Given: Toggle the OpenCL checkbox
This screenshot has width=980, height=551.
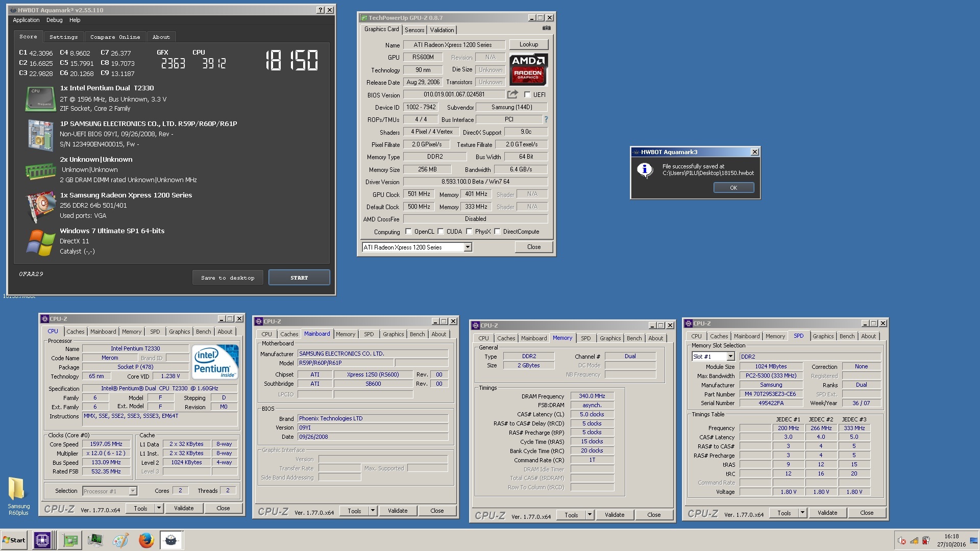Looking at the screenshot, I should click(408, 232).
